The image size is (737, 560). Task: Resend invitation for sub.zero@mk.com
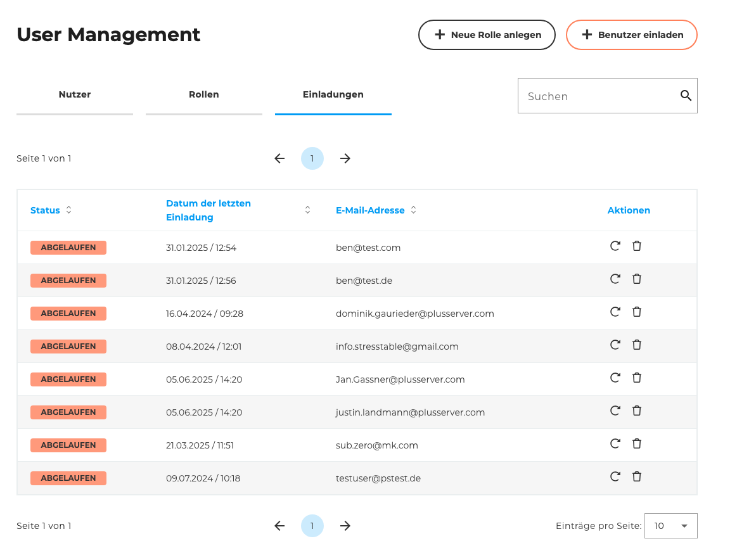615,443
